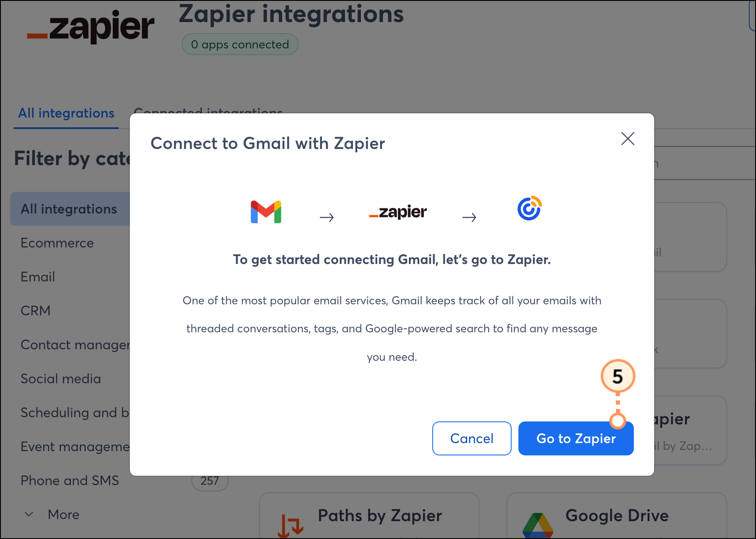Image resolution: width=756 pixels, height=539 pixels.
Task: Filter by the CRM category
Action: click(x=36, y=311)
